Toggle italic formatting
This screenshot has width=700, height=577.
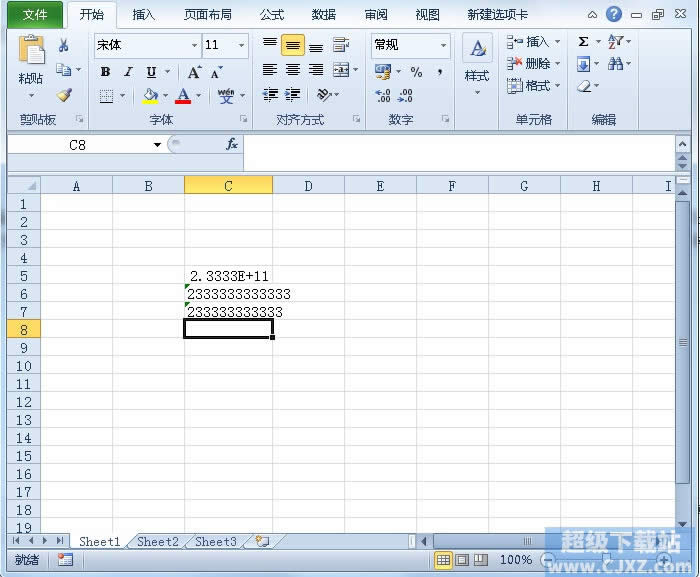tap(129, 72)
